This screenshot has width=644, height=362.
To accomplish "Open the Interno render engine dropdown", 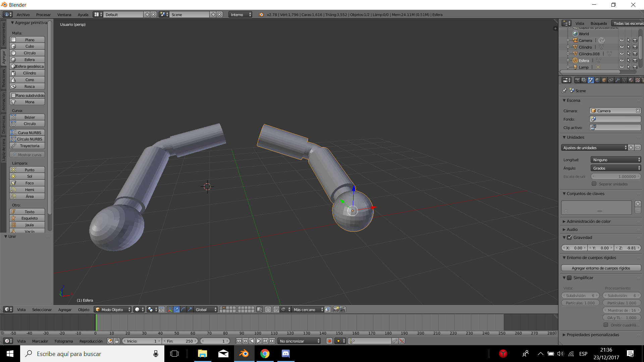I will pos(240,14).
